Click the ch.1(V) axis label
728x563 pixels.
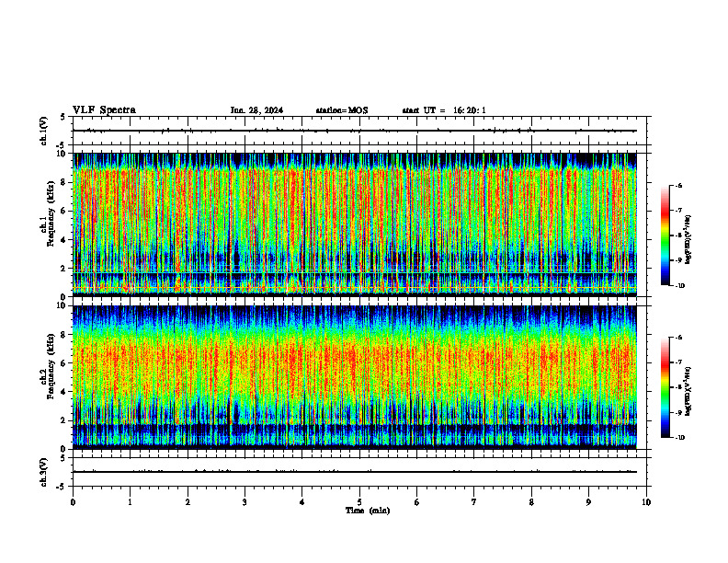[43, 131]
